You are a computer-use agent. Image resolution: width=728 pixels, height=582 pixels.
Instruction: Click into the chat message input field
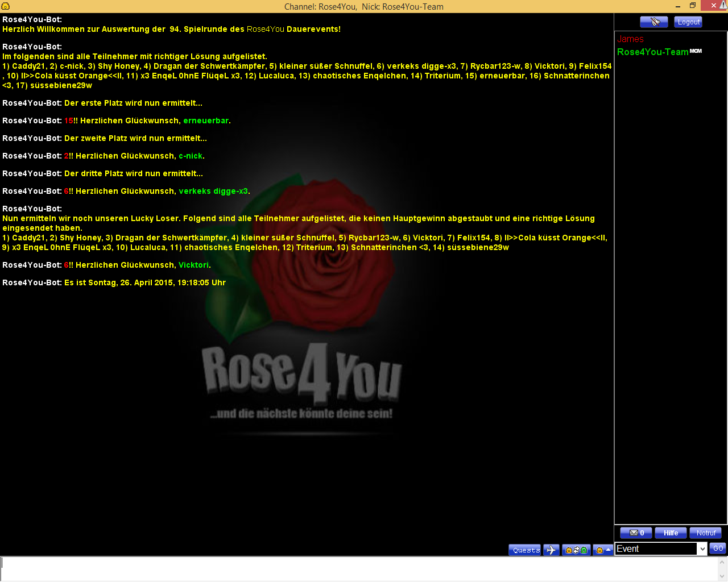tap(358, 568)
